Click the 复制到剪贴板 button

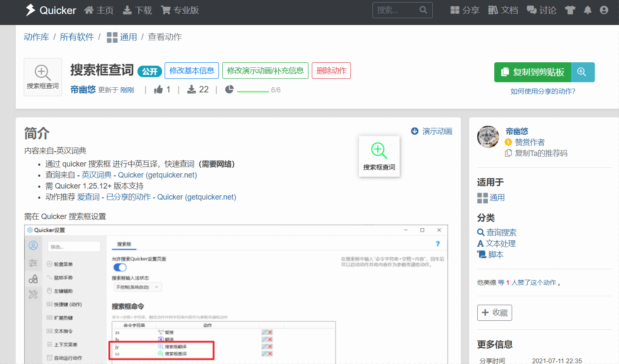pyautogui.click(x=533, y=72)
